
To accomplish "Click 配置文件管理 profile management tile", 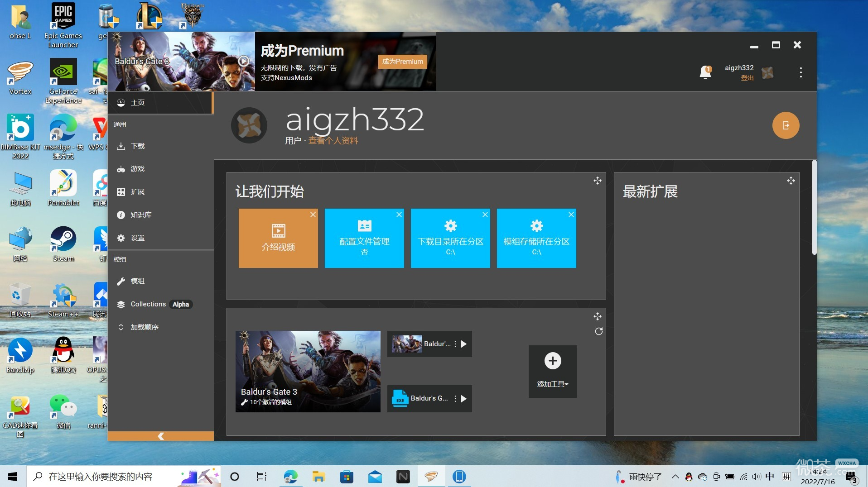I will tap(364, 238).
